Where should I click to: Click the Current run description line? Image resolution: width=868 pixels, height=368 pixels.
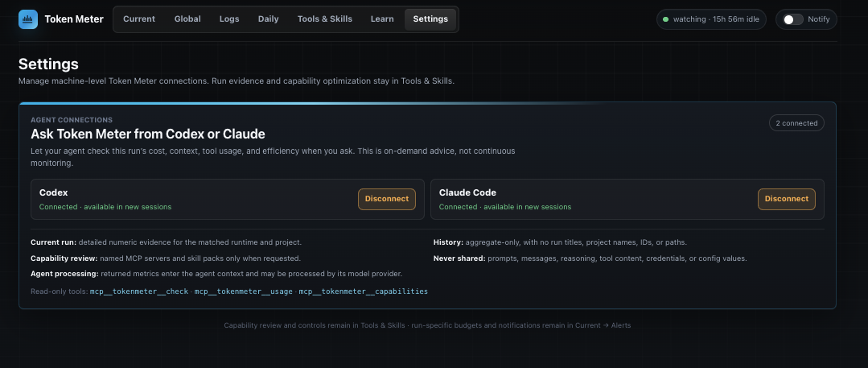166,242
